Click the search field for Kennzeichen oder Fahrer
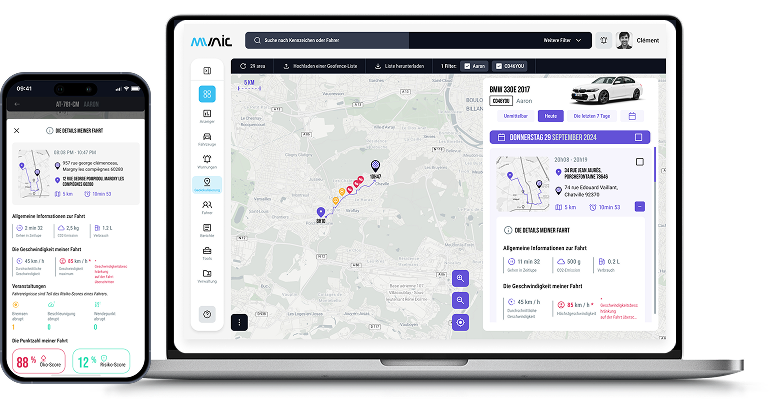This screenshot has height=407, width=780. click(330, 41)
